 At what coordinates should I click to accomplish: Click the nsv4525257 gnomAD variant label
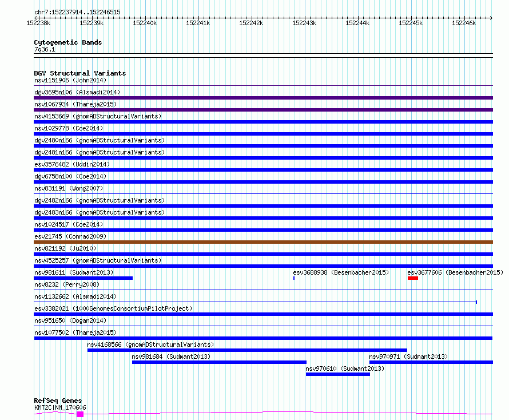point(98,260)
